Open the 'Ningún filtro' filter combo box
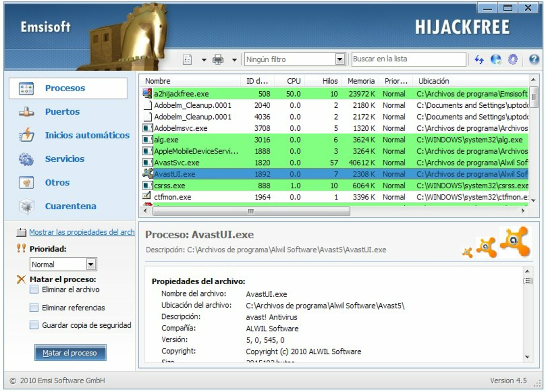The height and width of the screenshot is (392, 546). [295, 59]
